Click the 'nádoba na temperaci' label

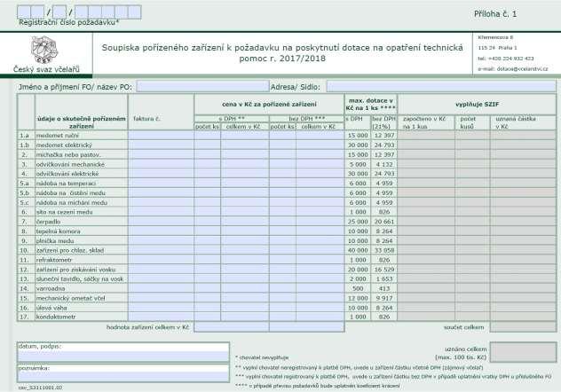tap(67, 184)
